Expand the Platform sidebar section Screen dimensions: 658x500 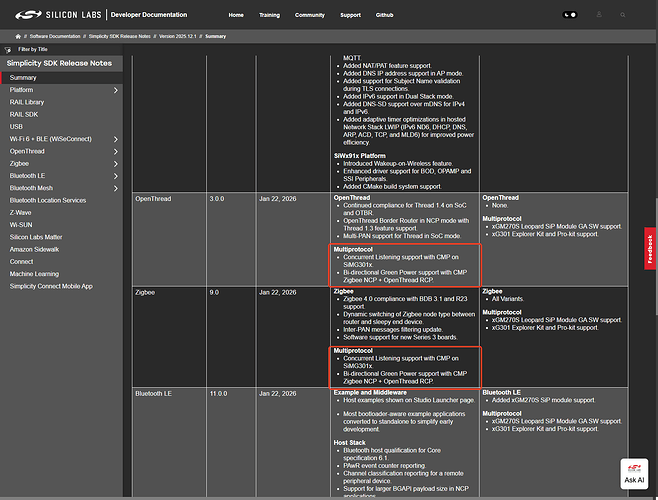coord(116,90)
